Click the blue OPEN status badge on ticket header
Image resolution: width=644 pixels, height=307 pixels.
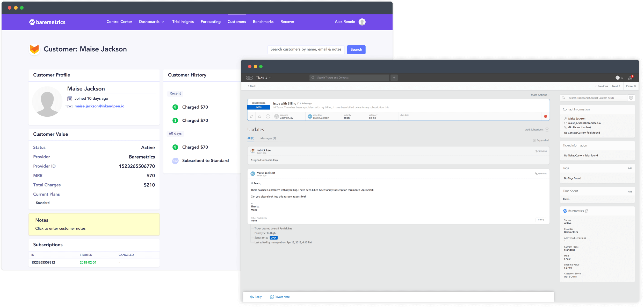pos(258,107)
